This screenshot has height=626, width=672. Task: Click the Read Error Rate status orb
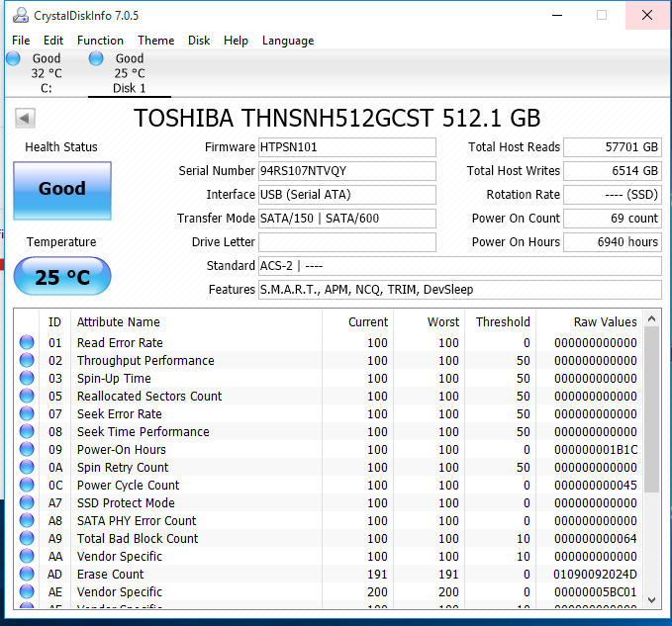27,343
